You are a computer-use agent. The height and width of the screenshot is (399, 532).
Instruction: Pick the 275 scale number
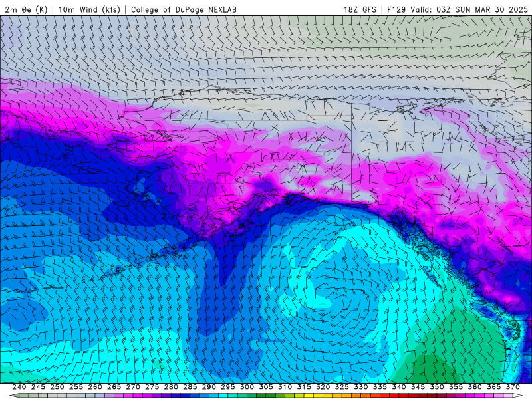point(152,387)
